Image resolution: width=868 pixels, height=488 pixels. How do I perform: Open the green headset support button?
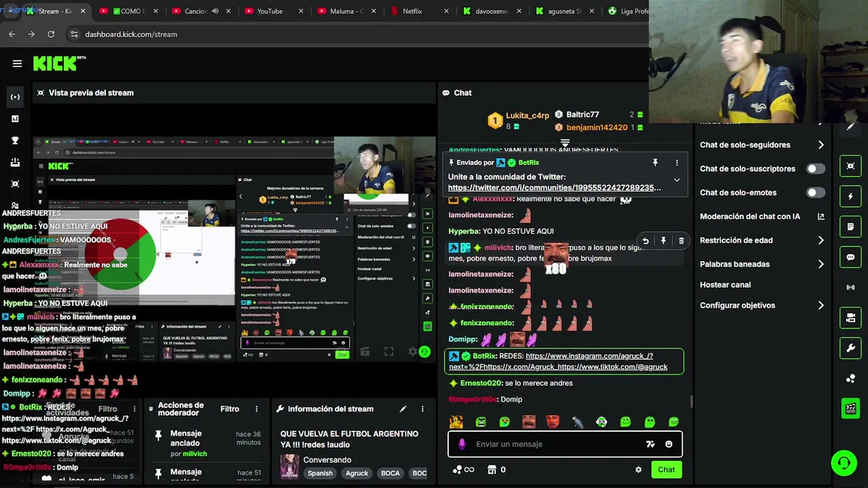(x=844, y=463)
